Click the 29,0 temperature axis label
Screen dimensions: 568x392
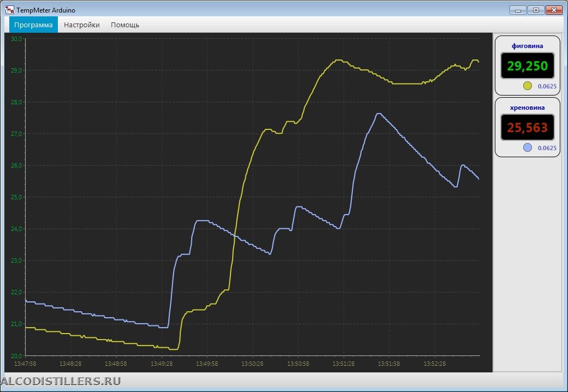coord(17,70)
